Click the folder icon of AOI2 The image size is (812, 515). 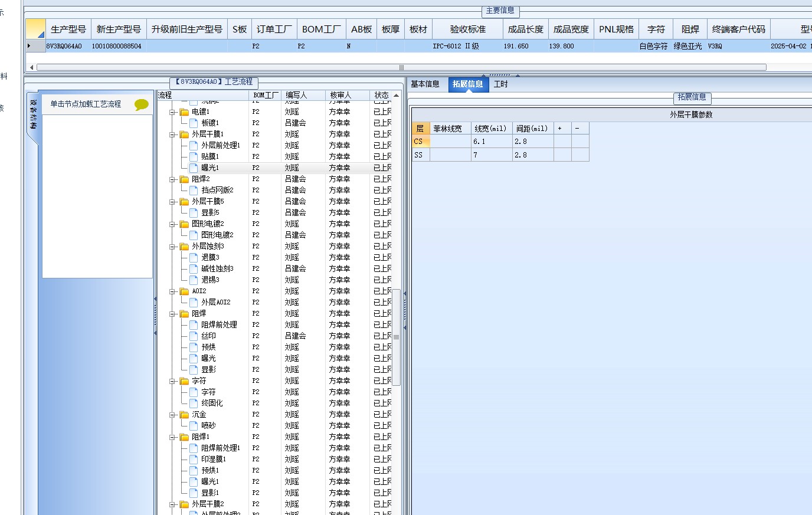tap(184, 291)
